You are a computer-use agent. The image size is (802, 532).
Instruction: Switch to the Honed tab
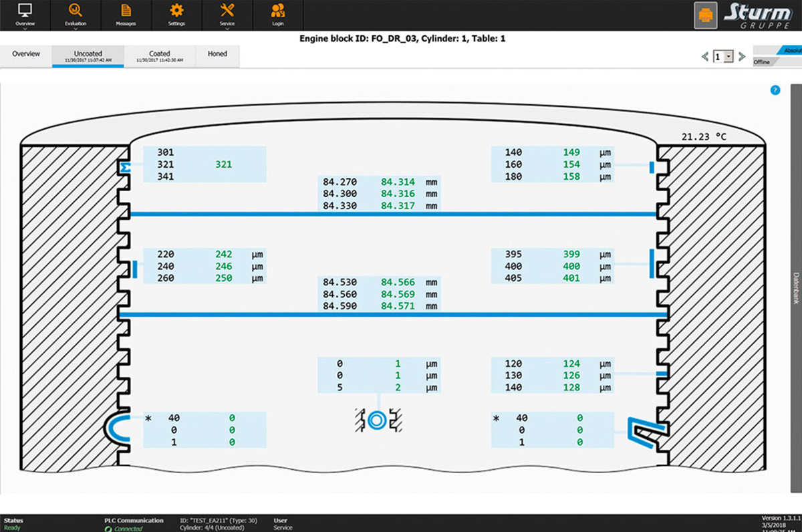click(x=217, y=55)
